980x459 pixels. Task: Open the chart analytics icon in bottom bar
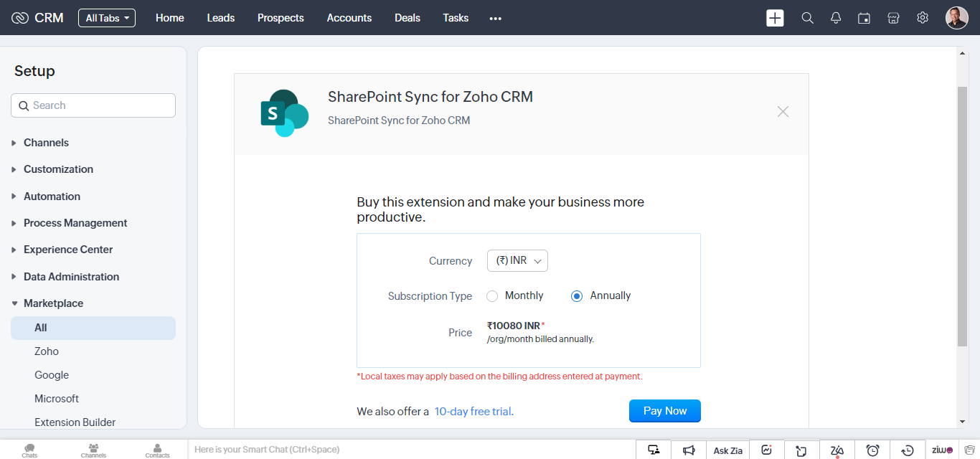coord(766,450)
